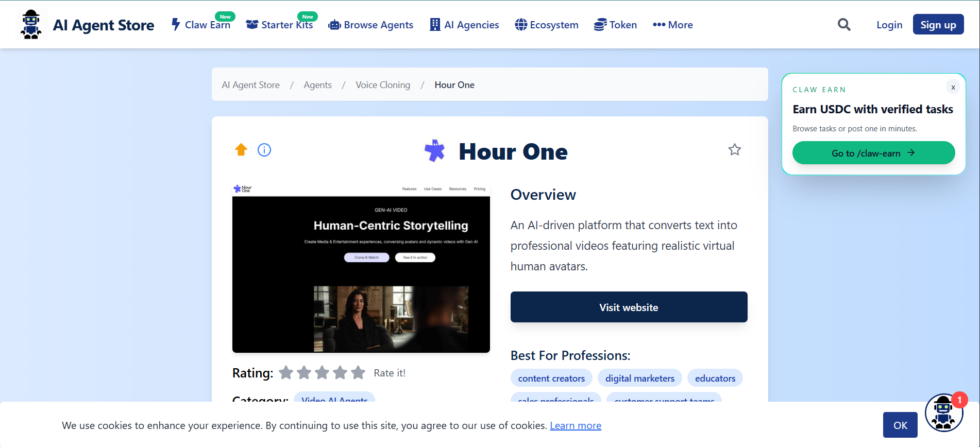Image resolution: width=980 pixels, height=447 pixels.
Task: Open the Ecosystem nav item
Action: point(547,25)
